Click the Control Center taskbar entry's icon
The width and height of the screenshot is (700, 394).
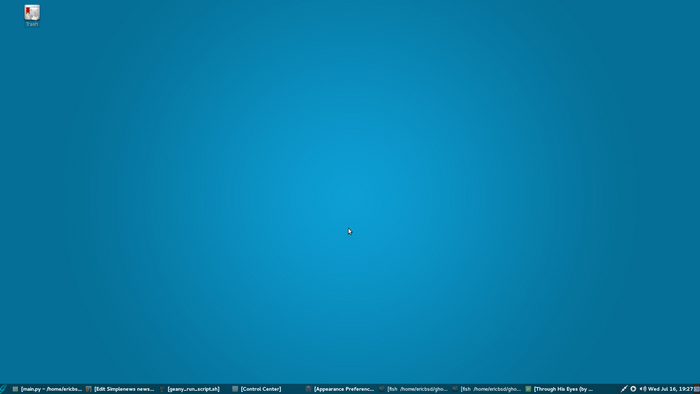click(235, 389)
